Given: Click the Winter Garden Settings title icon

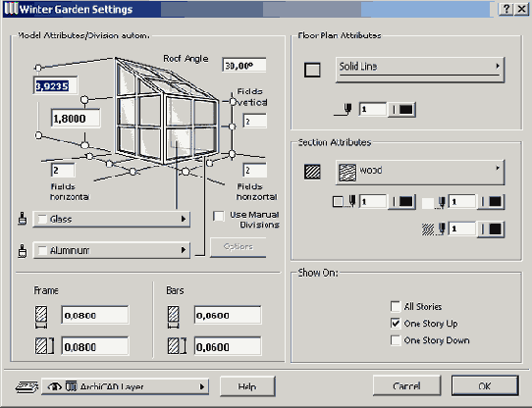Looking at the screenshot, I should coord(11,9).
